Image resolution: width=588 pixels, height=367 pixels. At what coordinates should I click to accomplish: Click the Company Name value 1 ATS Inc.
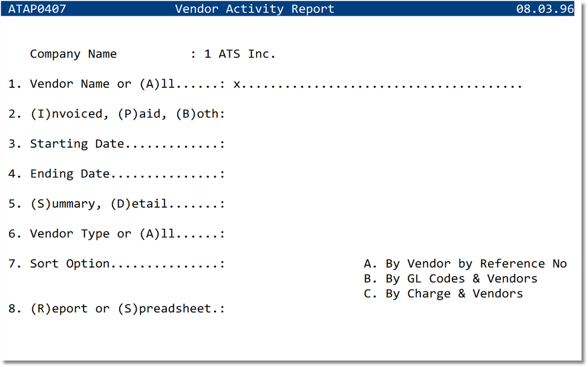(x=239, y=54)
